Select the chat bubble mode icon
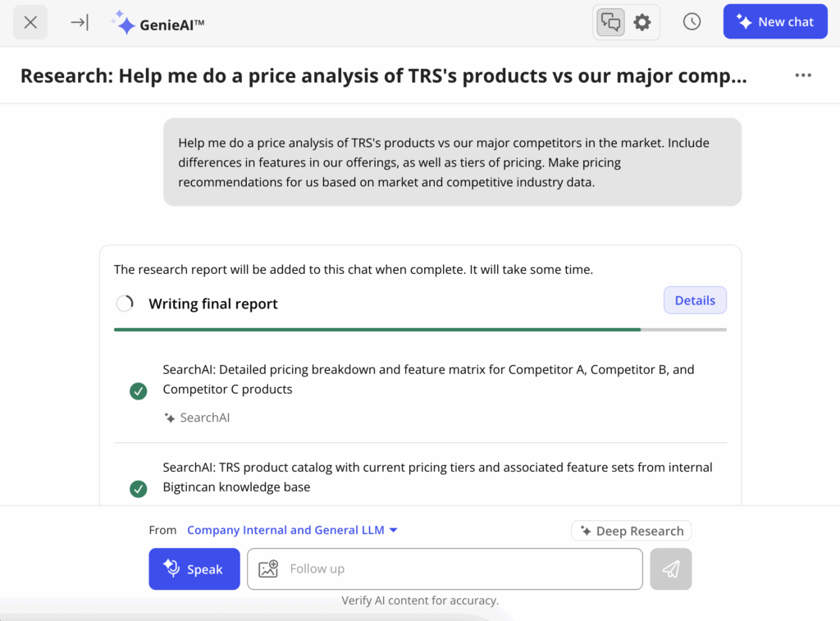 pyautogui.click(x=610, y=22)
